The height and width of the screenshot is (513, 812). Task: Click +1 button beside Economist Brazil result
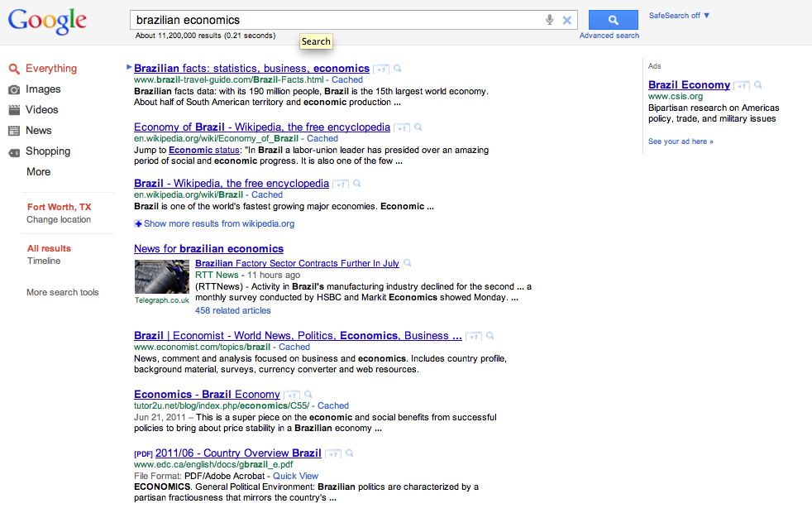point(473,337)
